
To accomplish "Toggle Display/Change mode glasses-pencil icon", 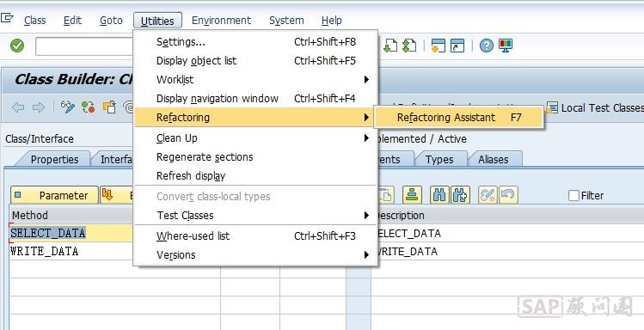I will 68,107.
